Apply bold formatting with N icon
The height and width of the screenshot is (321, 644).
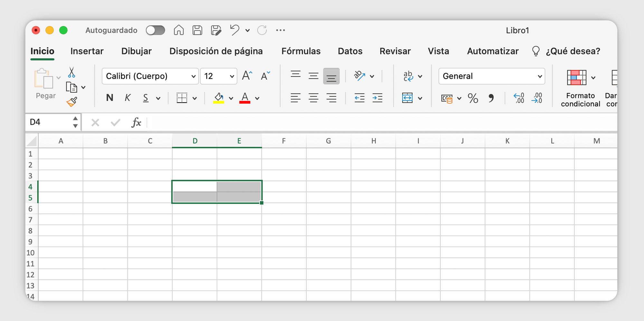click(109, 98)
